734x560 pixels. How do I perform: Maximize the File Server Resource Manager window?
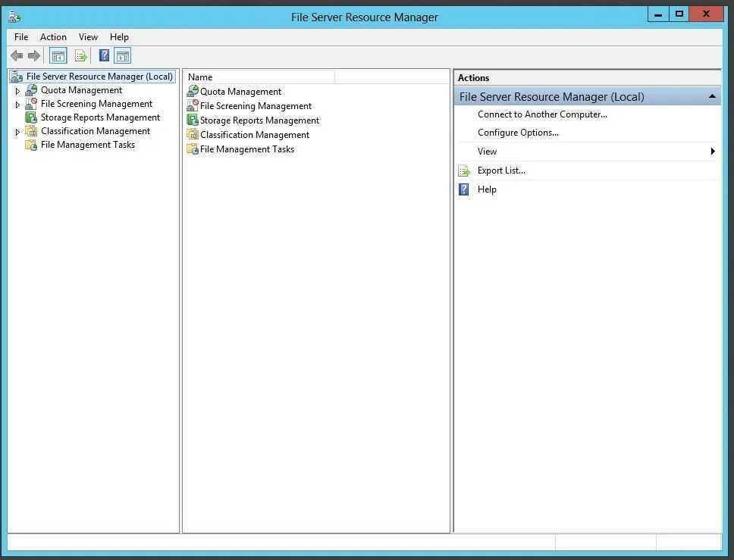(679, 14)
